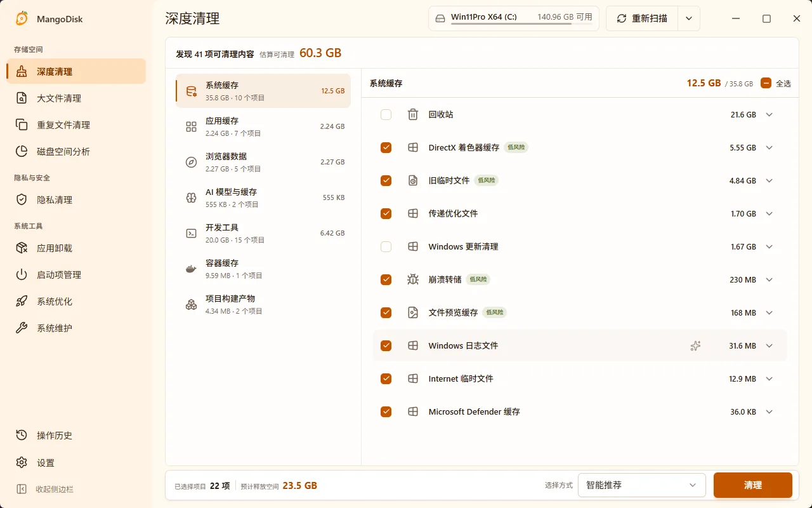Click the Windows icon beside DirectX 着色器缓存

(x=413, y=148)
